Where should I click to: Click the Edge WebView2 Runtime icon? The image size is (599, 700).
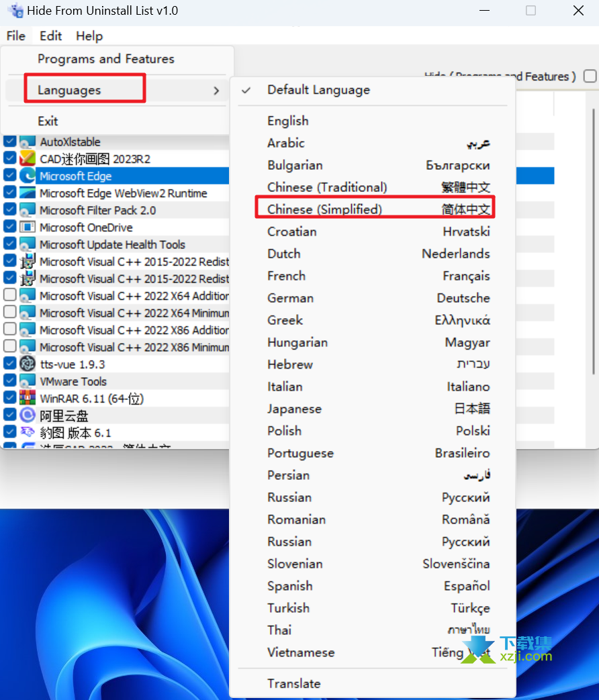[28, 193]
